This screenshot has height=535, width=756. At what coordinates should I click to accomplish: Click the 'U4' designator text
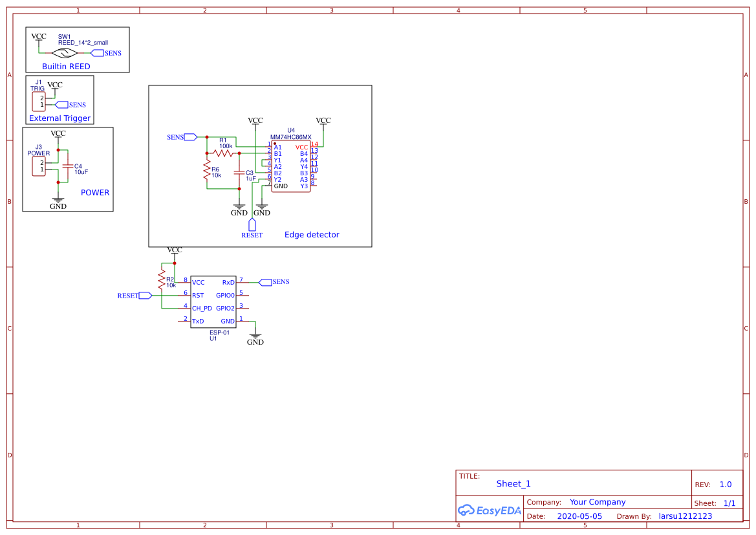pyautogui.click(x=291, y=130)
